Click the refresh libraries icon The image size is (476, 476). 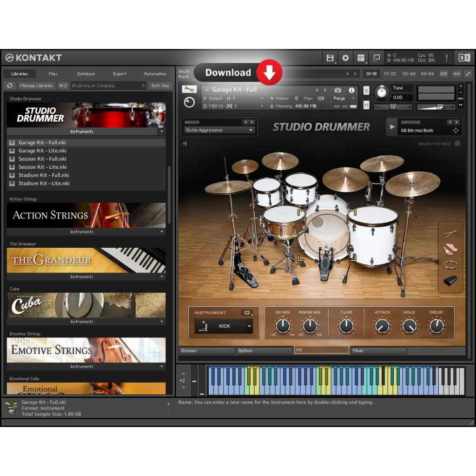coord(10,86)
